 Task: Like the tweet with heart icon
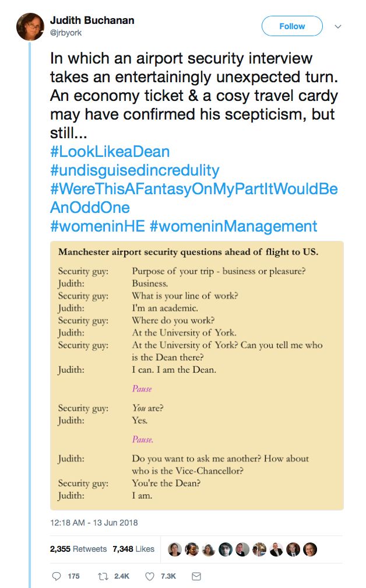(x=149, y=576)
